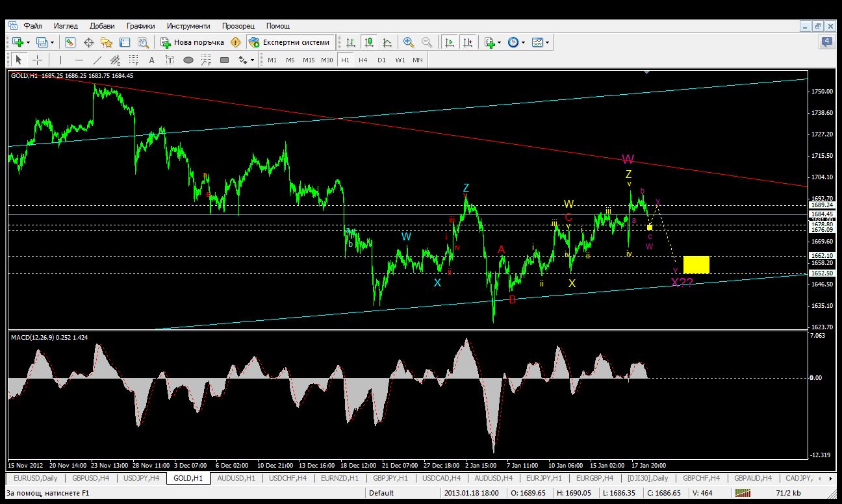Click the Default profile status bar field
Image resolution: width=842 pixels, height=504 pixels.
(381, 493)
